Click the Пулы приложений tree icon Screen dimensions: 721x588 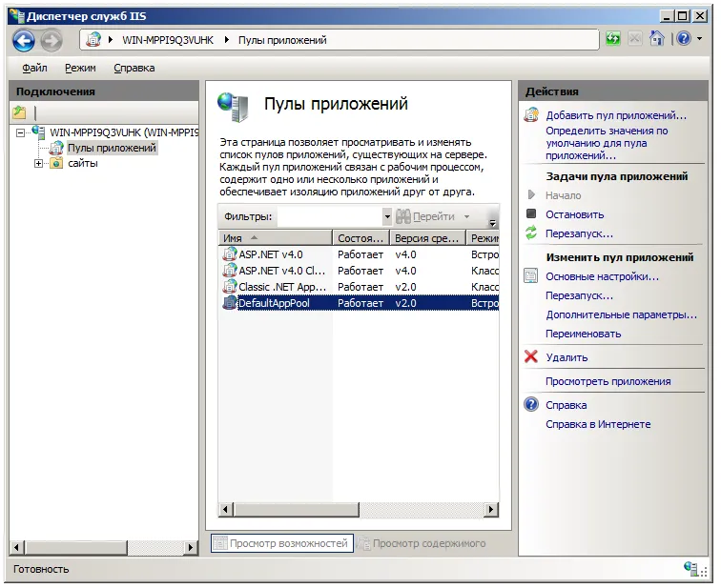coord(56,148)
